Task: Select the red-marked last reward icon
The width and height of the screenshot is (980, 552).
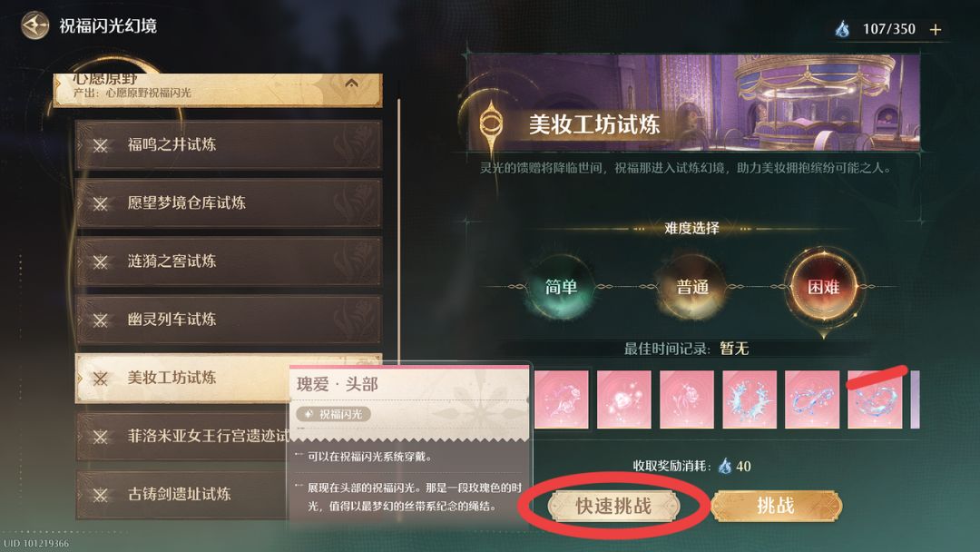Action: [875, 399]
